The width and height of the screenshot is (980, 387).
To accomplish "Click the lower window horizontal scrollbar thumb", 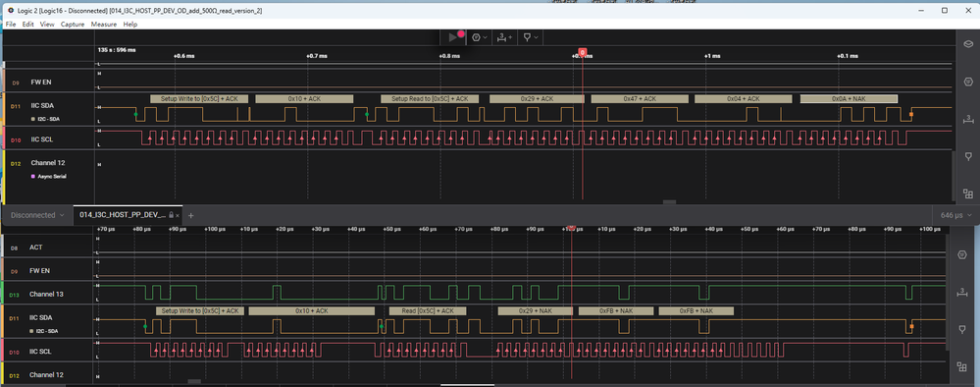I will [194, 381].
